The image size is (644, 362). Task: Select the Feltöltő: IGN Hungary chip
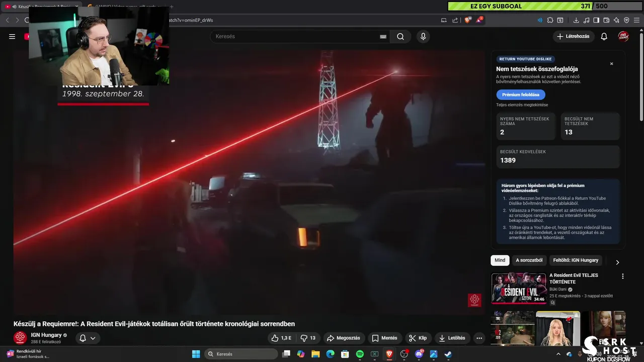coord(576,260)
